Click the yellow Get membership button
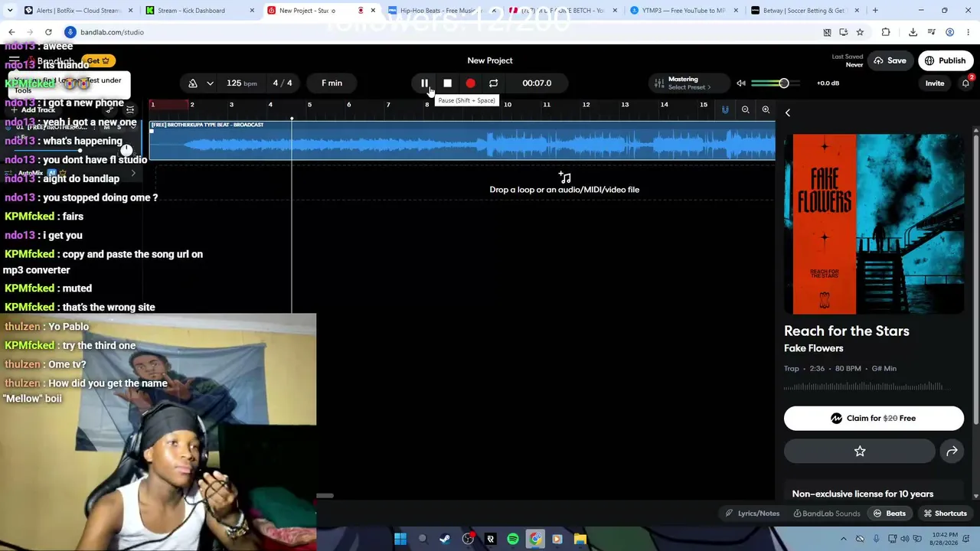The height and width of the screenshot is (551, 980). [x=98, y=60]
